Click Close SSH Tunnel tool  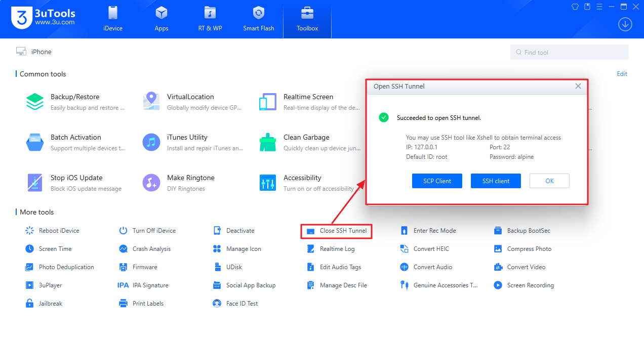pos(337,231)
